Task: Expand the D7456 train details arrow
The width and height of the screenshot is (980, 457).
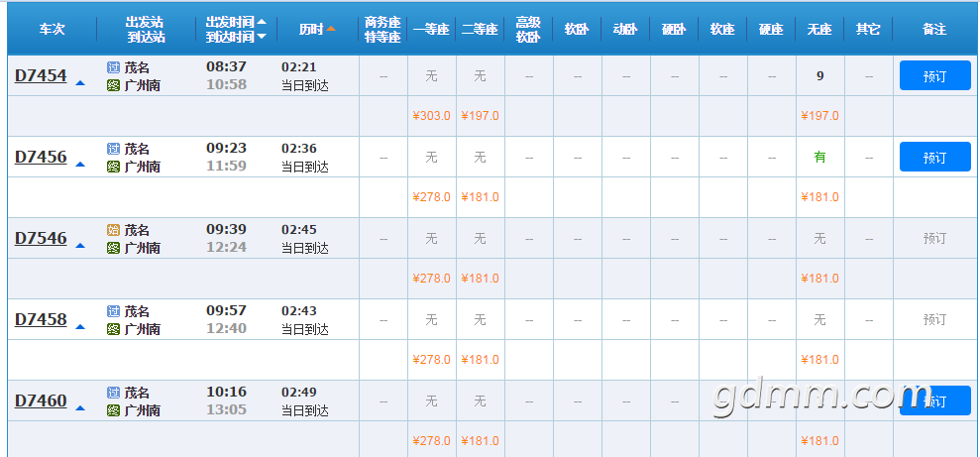Action: 80,165
